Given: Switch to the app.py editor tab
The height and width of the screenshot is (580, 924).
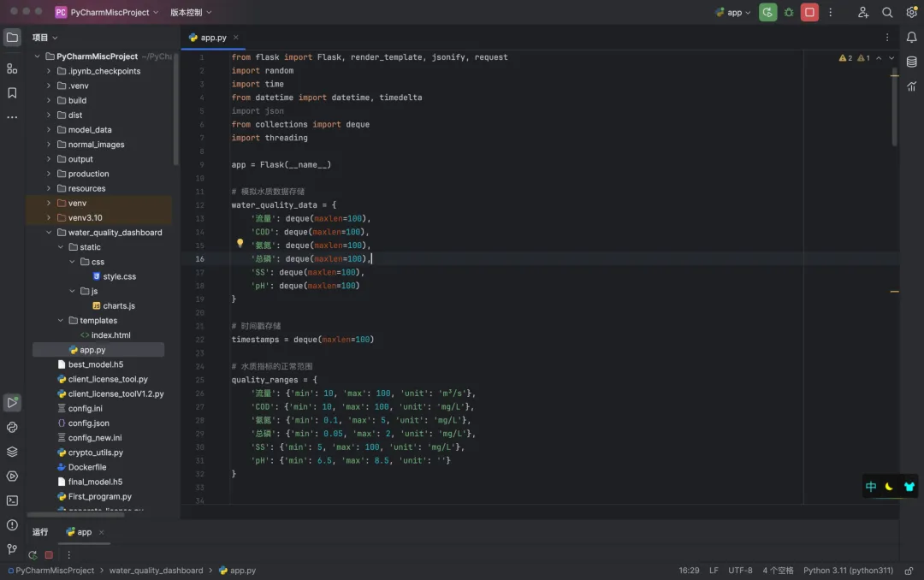Looking at the screenshot, I should pyautogui.click(x=213, y=38).
